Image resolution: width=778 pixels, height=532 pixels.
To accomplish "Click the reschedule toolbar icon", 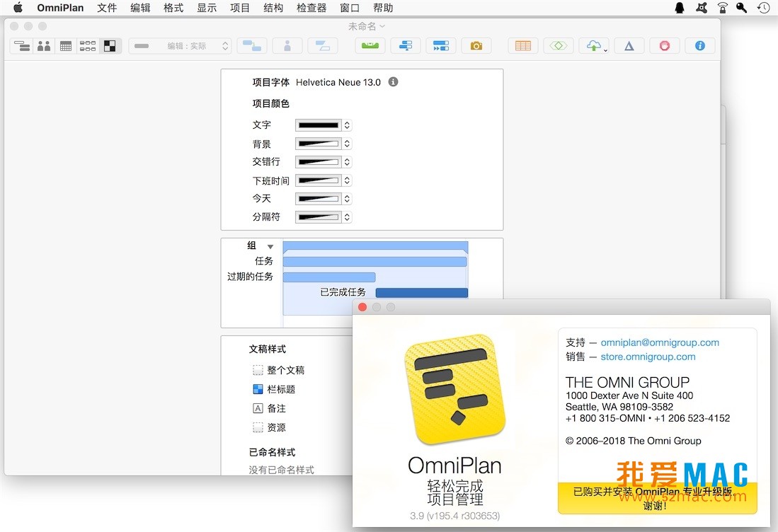I will pos(440,46).
